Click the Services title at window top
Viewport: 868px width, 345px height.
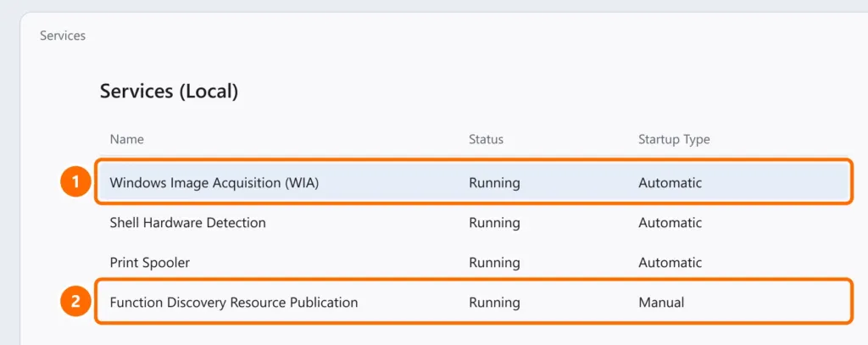tap(63, 36)
